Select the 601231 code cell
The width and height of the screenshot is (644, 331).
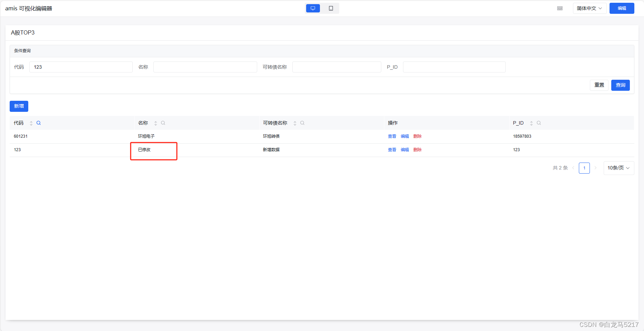coord(21,136)
